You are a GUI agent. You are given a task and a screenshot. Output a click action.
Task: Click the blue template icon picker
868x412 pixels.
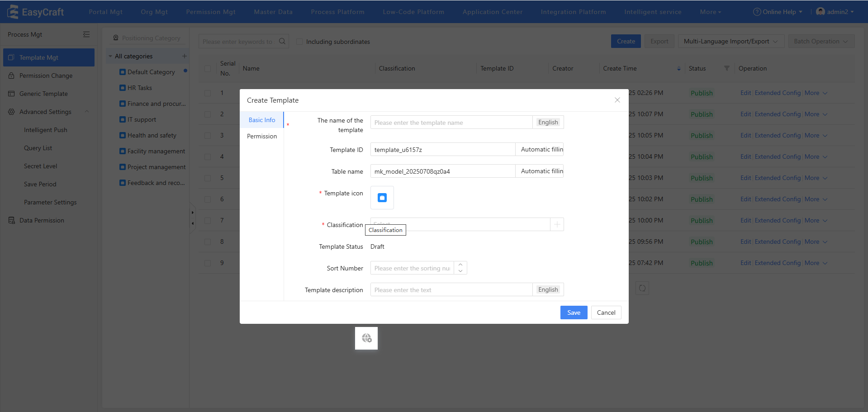[x=382, y=198]
